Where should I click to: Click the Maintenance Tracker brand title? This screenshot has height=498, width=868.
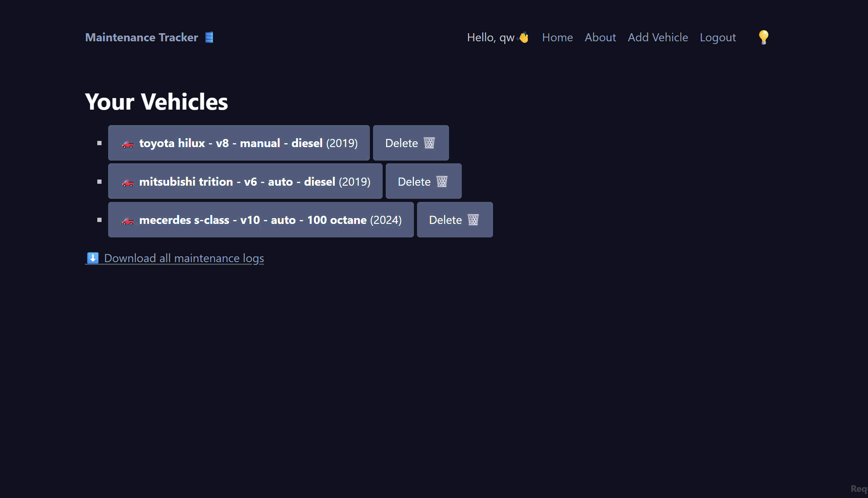coord(141,37)
